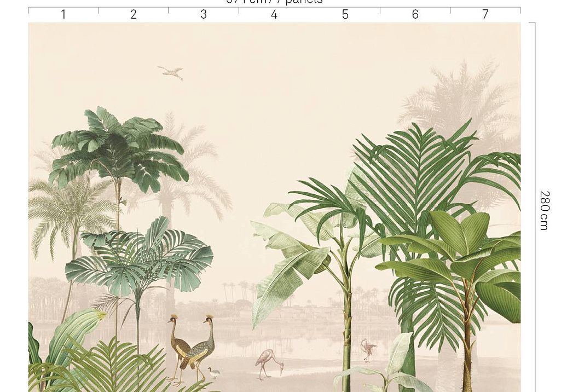Select panel number 5 label
567x392 pixels.
[345, 14]
